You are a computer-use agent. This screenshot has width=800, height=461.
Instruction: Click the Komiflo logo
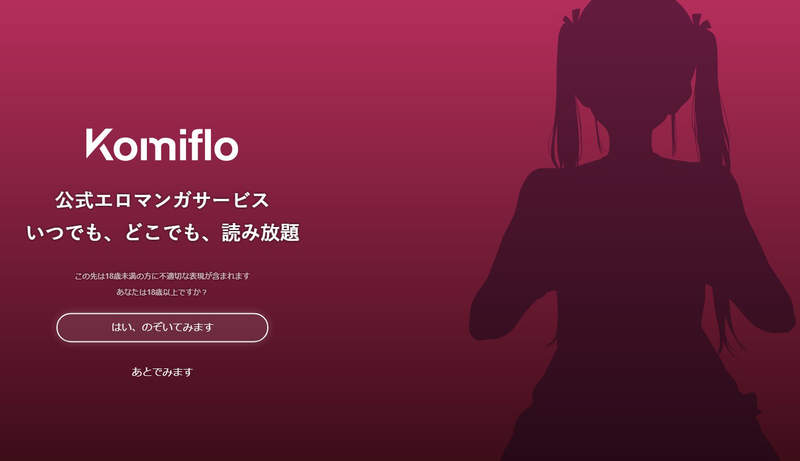162,145
